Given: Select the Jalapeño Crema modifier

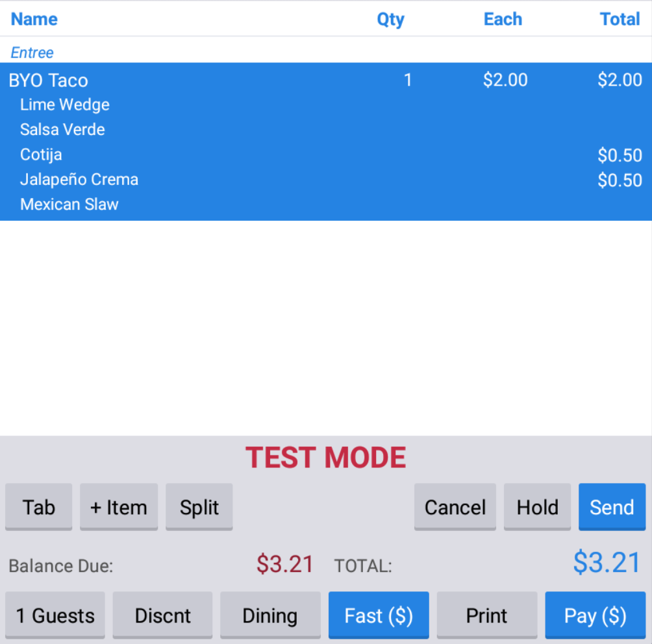Looking at the screenshot, I should [79, 180].
